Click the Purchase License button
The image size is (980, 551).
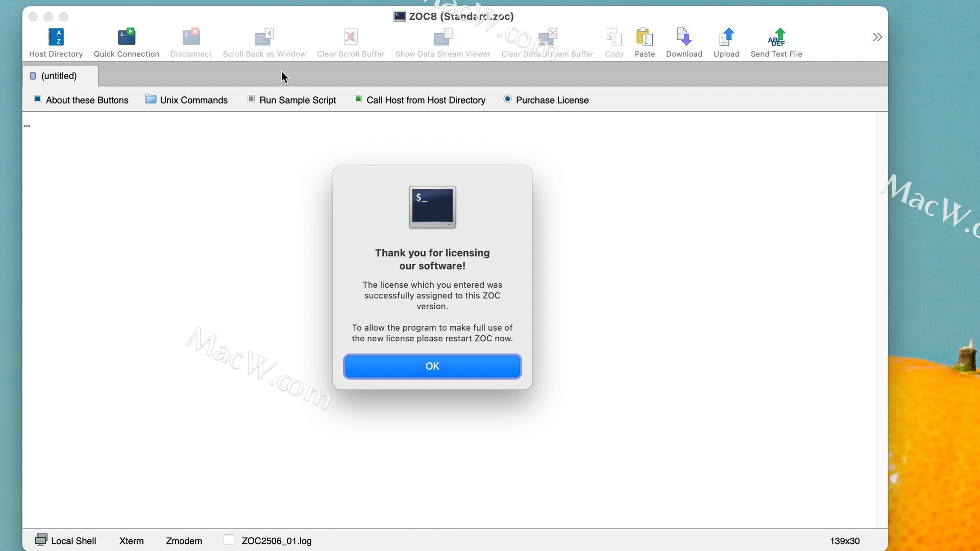[546, 100]
